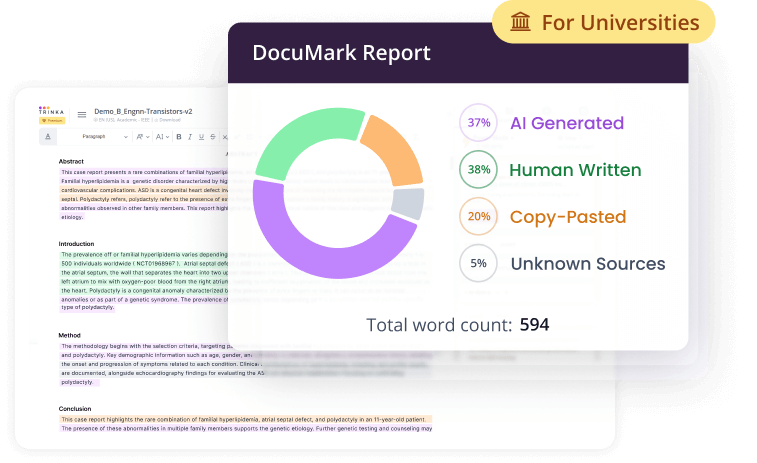Toggle italic formatting

point(189,136)
